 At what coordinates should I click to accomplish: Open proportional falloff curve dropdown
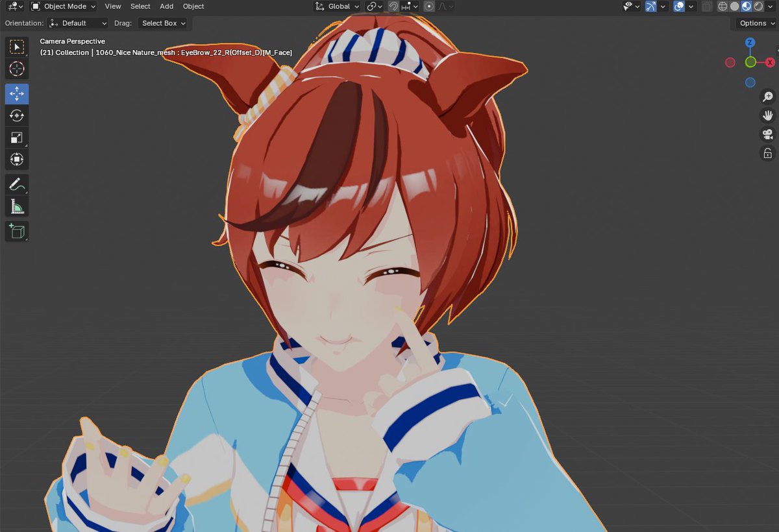coord(445,6)
